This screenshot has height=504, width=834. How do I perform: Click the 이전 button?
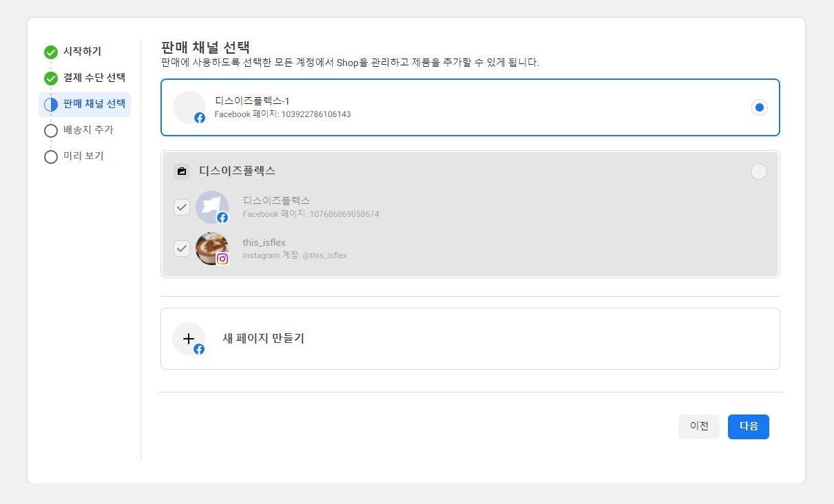(699, 427)
